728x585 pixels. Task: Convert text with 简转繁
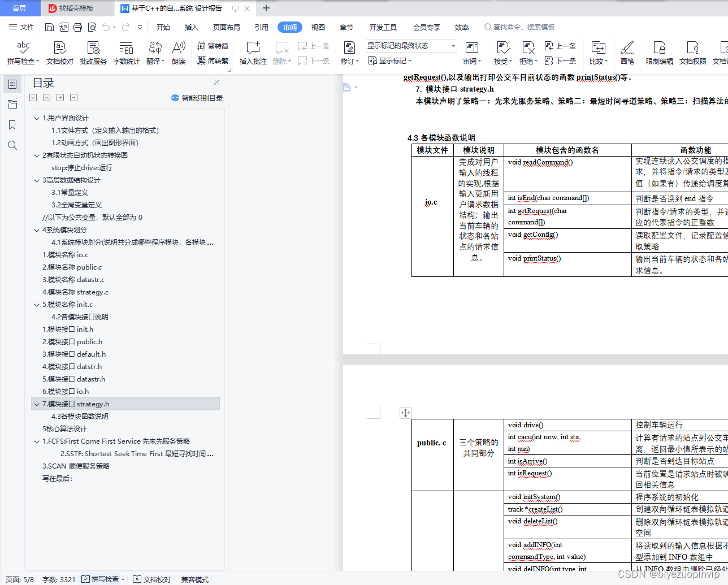(x=213, y=60)
